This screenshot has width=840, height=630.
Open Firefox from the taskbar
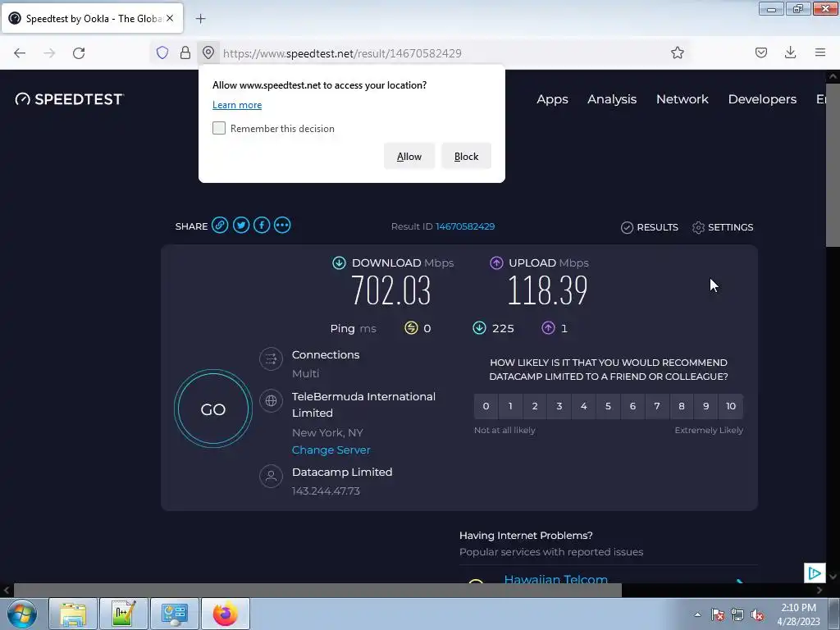225,614
